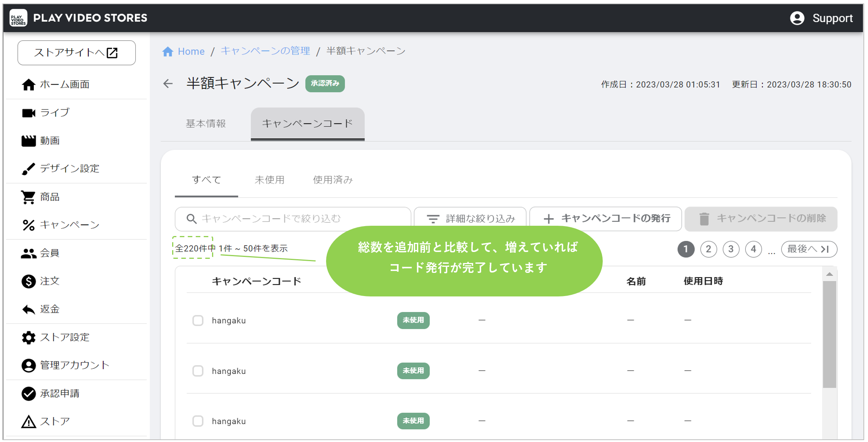Click the 半額キャンペーン breadcrumb text

[366, 51]
